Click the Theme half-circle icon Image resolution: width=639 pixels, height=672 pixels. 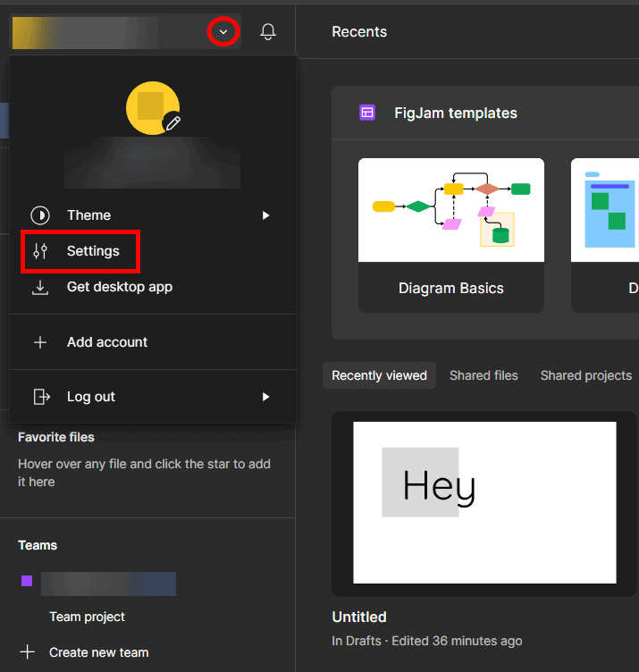[40, 215]
